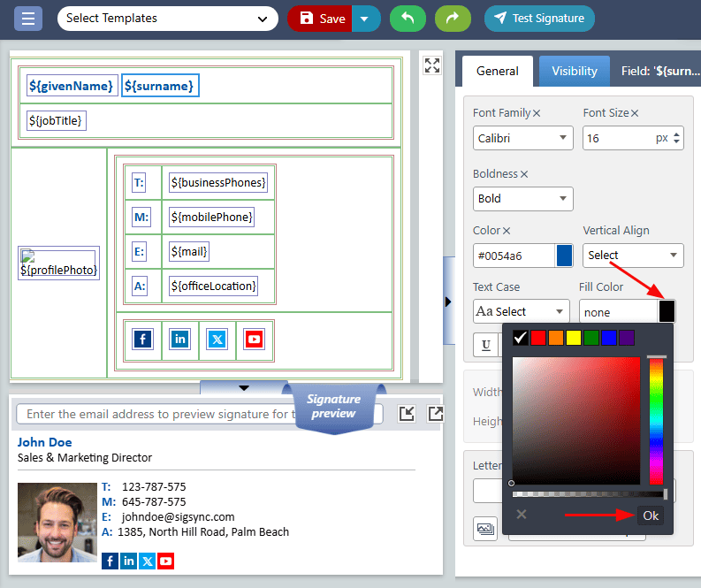Click the undo arrow button

pyautogui.click(x=408, y=19)
